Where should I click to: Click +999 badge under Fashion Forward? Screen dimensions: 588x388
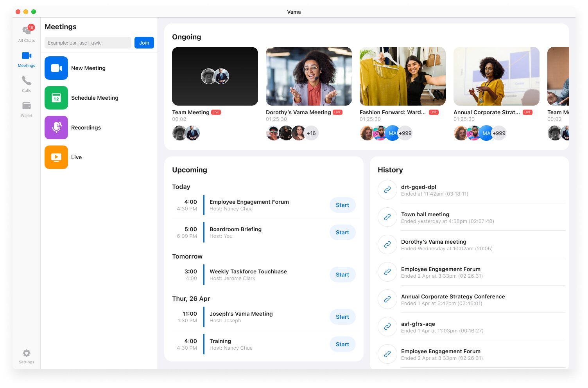click(x=405, y=133)
